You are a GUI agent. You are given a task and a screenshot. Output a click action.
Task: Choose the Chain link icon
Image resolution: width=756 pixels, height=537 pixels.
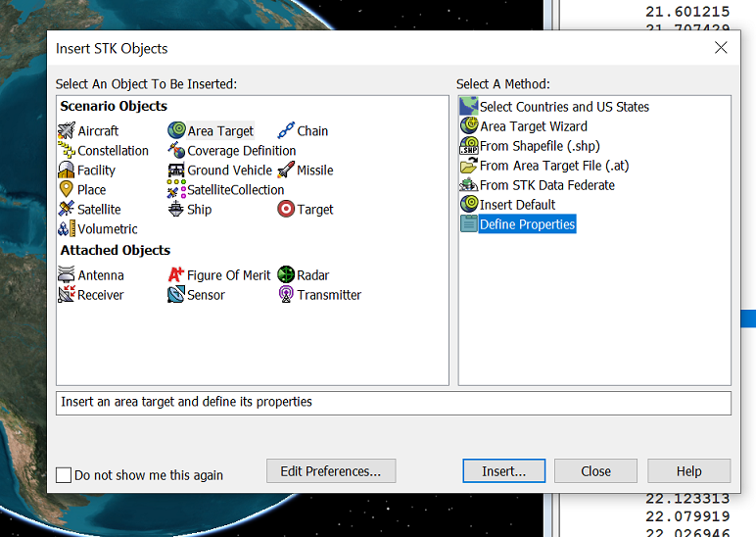pyautogui.click(x=286, y=130)
